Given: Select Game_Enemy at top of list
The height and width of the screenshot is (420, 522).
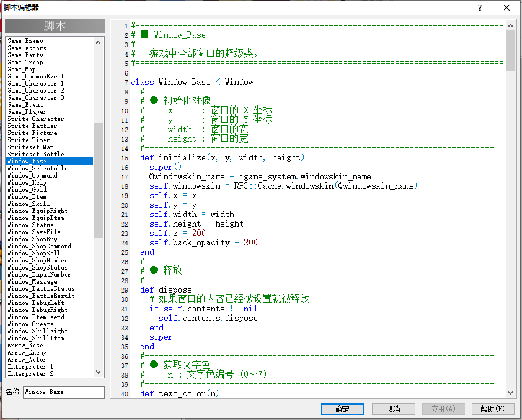Looking at the screenshot, I should [25, 41].
